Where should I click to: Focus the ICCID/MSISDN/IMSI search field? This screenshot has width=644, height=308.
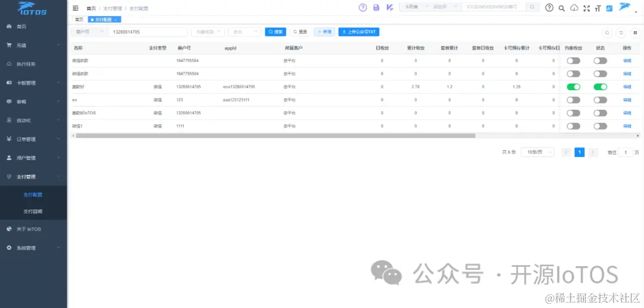pyautogui.click(x=494, y=7)
